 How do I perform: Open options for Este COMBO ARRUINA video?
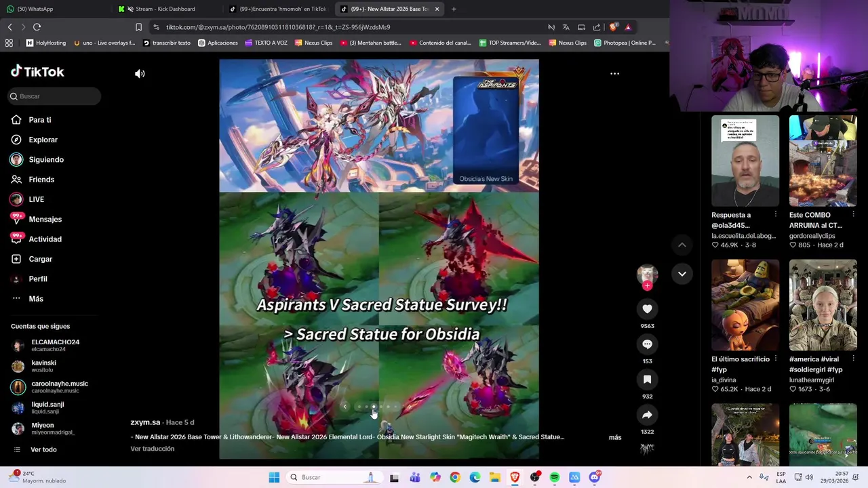[x=853, y=214]
